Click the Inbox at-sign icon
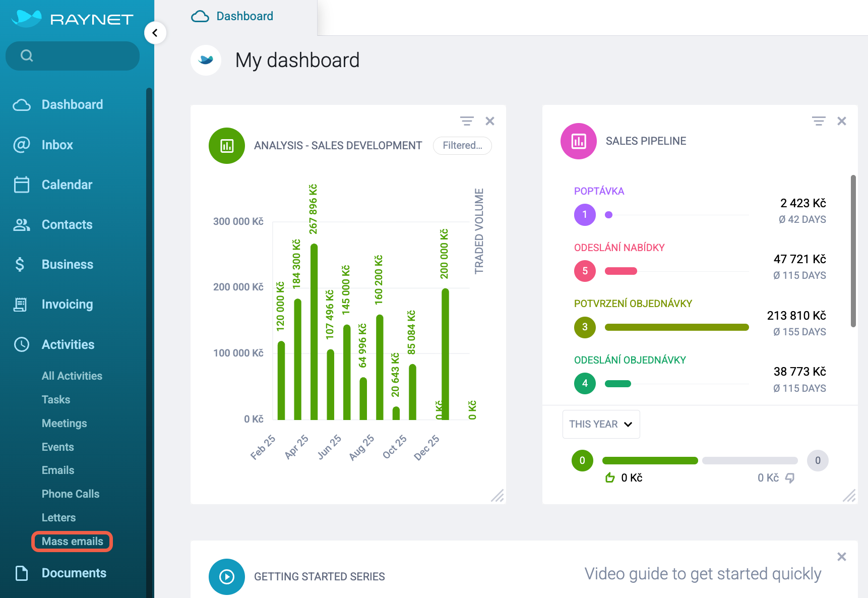The width and height of the screenshot is (868, 598). [22, 145]
